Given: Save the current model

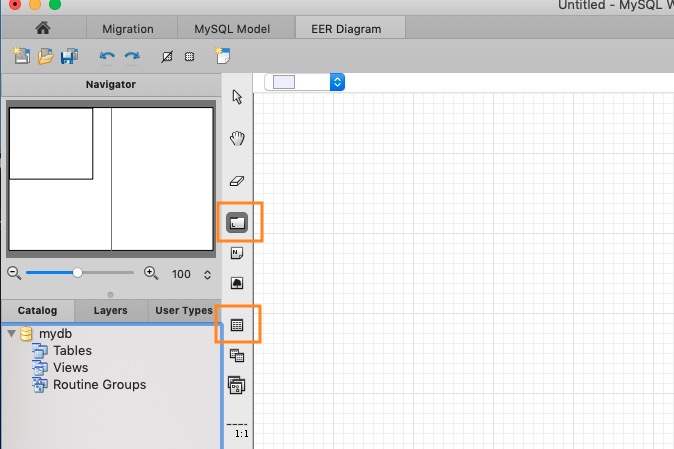Looking at the screenshot, I should point(69,56).
